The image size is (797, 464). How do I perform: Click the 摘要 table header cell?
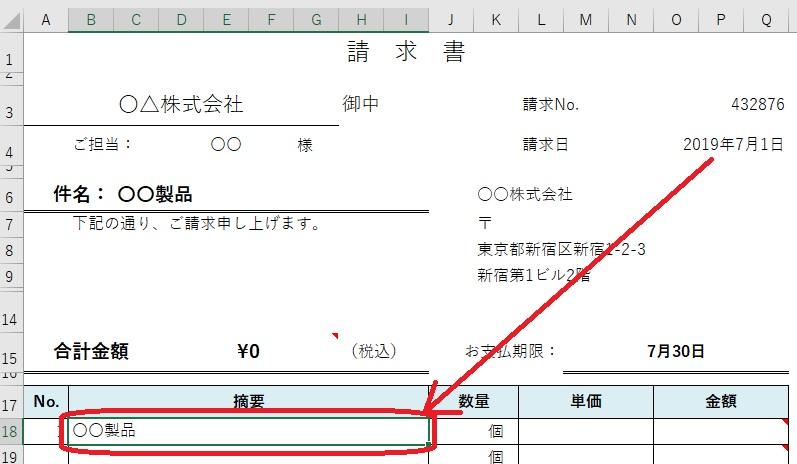point(249,402)
